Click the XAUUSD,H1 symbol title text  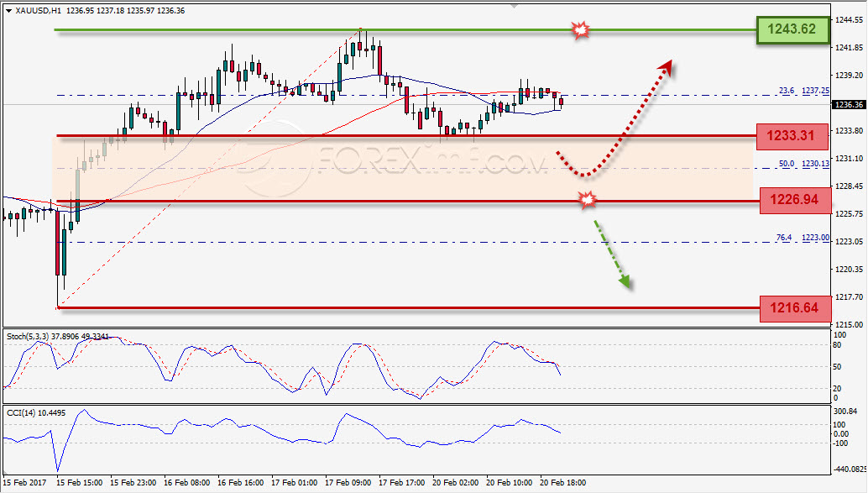pos(39,11)
